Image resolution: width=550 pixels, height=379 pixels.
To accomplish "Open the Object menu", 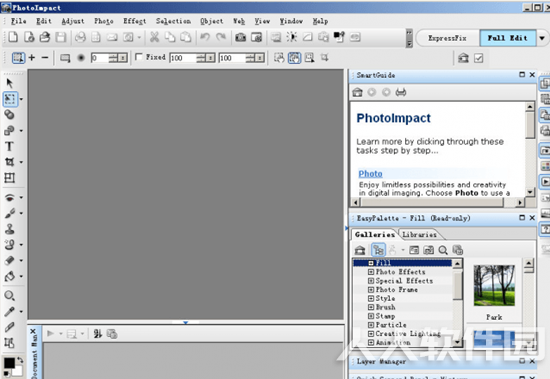I will click(212, 21).
